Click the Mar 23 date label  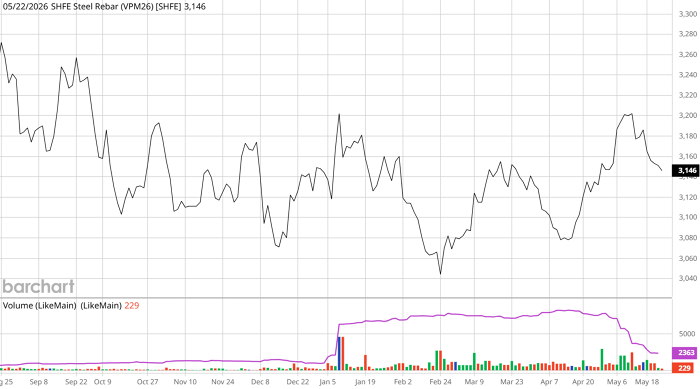(x=512, y=382)
